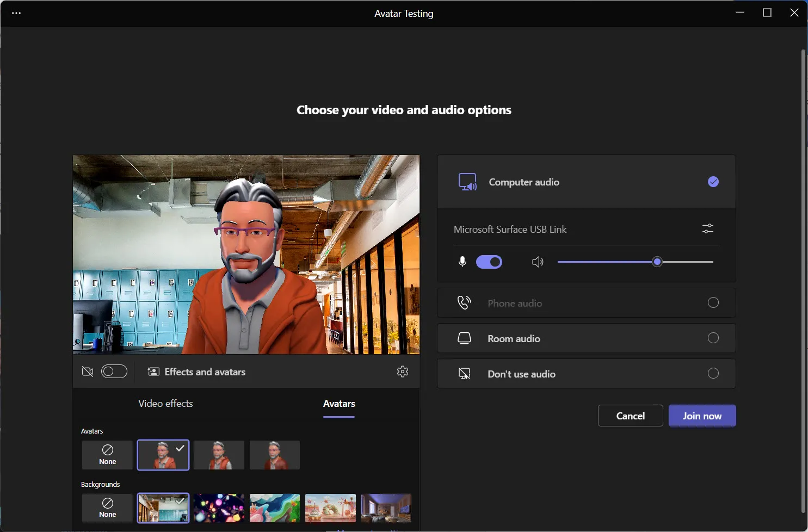Open the Microsoft Surface USB Link device selector

[x=510, y=229]
